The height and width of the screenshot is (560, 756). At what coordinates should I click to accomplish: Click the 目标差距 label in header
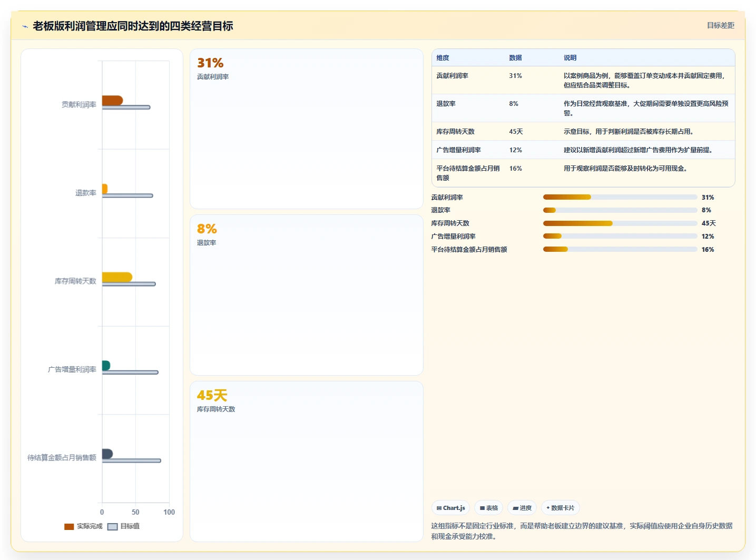720,25
